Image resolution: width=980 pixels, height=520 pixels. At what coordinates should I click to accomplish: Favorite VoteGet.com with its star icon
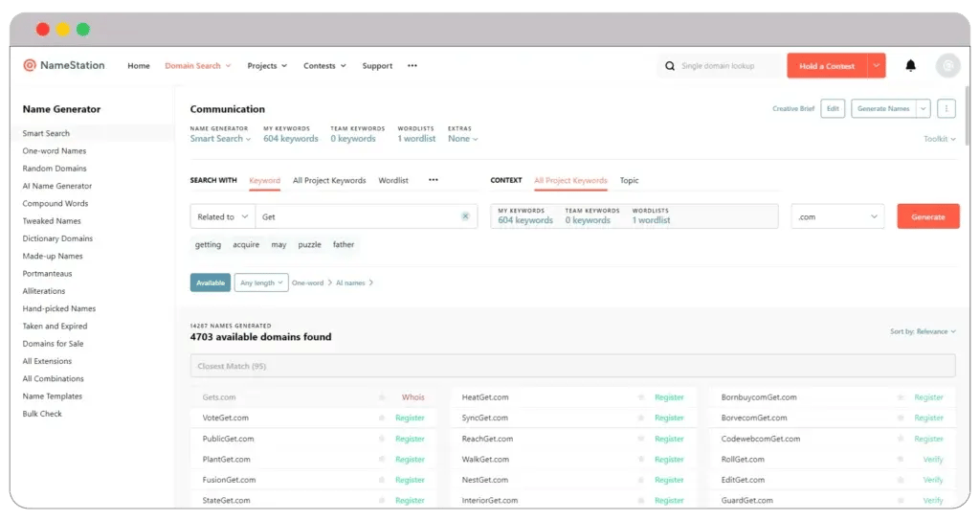coord(382,418)
